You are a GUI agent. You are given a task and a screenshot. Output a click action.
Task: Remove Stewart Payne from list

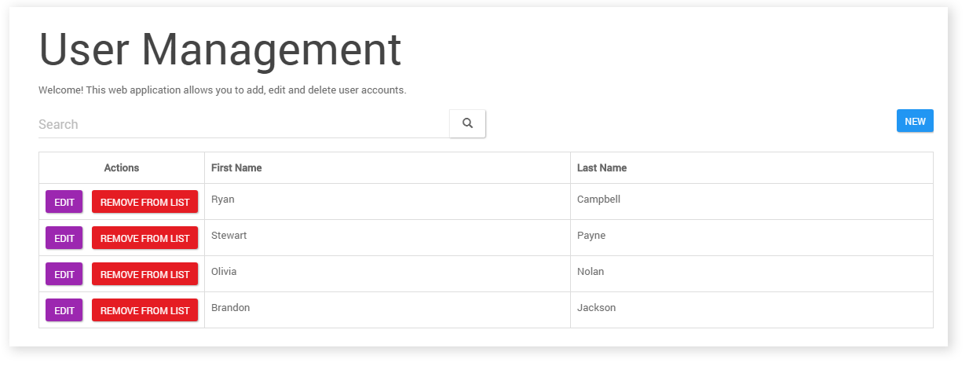pos(144,238)
